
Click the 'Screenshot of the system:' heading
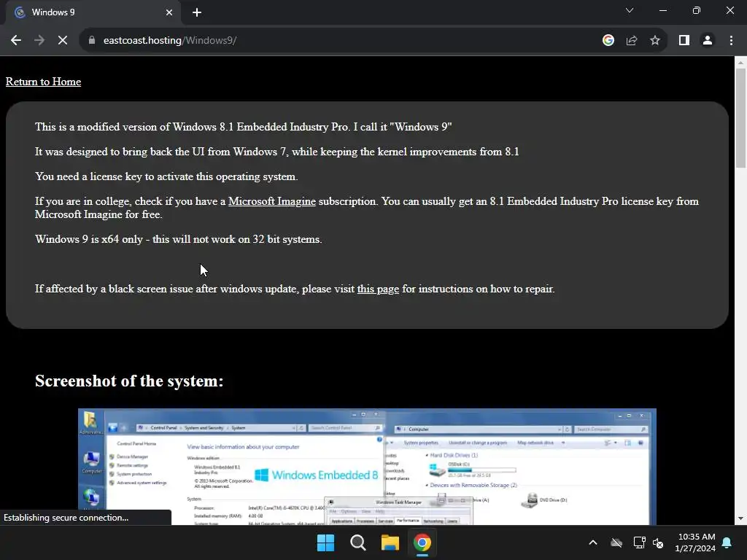129,381
